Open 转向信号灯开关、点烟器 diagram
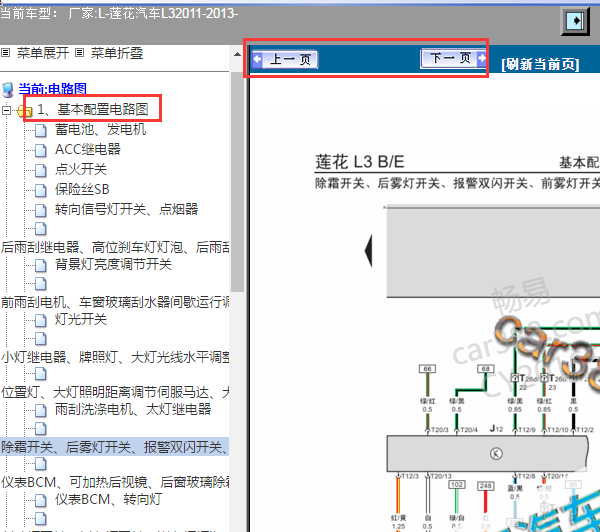This screenshot has width=600, height=532. [x=126, y=209]
